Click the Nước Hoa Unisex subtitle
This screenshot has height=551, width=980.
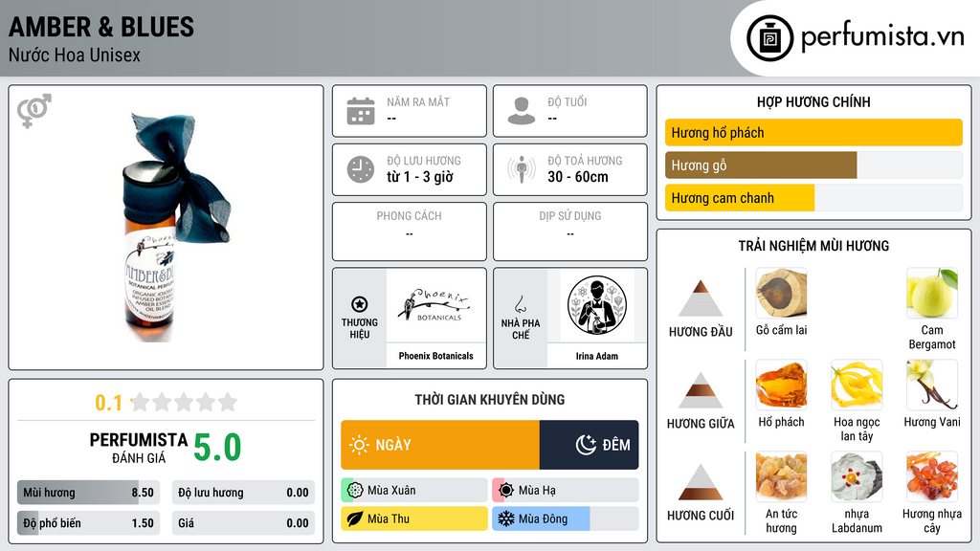[x=75, y=55]
